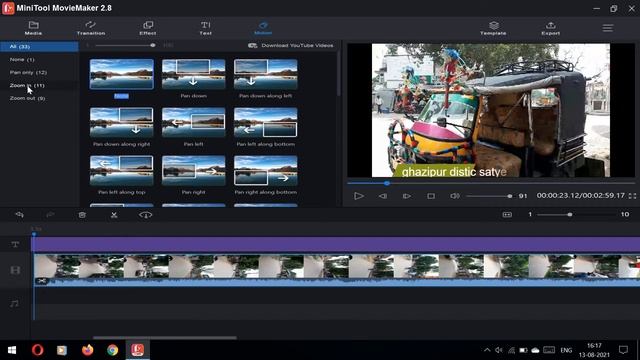Image resolution: width=640 pixels, height=360 pixels.
Task: Click the video track icon
Action: (15, 270)
